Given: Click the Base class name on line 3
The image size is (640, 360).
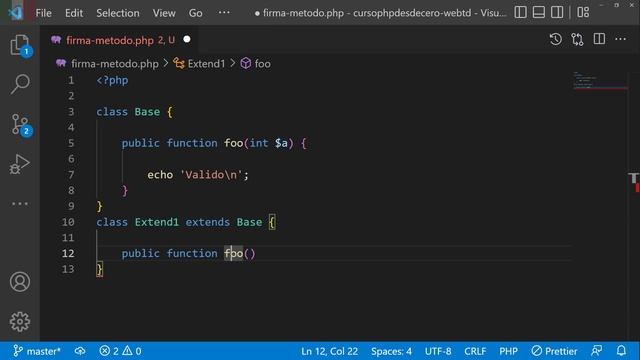Looking at the screenshot, I should coord(147,112).
